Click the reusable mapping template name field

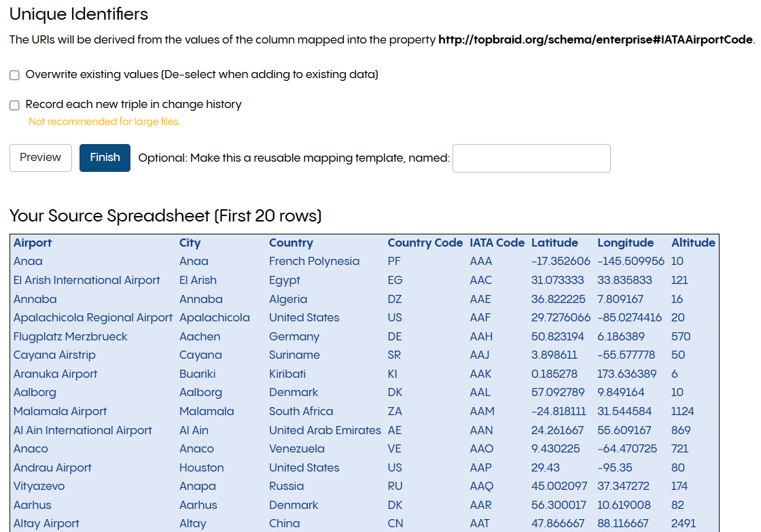tap(531, 158)
